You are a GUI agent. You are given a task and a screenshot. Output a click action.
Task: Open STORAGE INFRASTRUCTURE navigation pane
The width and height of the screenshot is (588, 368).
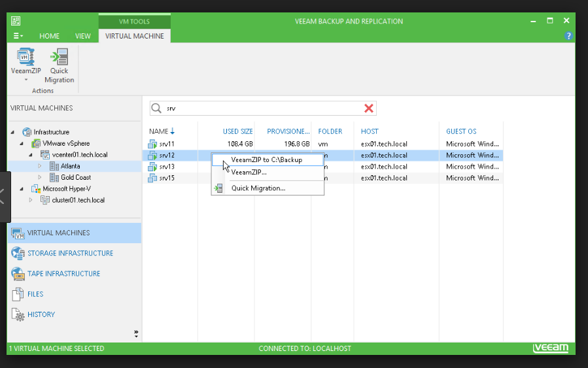pos(75,254)
